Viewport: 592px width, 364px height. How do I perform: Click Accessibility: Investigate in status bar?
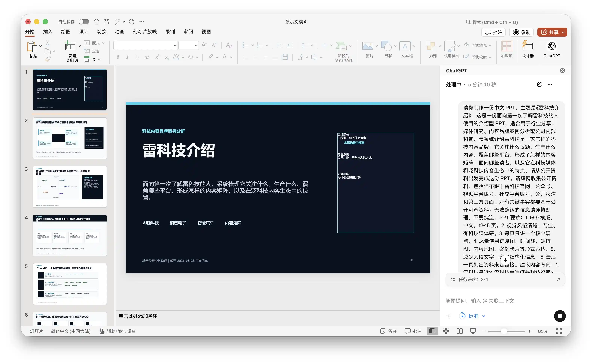click(117, 331)
